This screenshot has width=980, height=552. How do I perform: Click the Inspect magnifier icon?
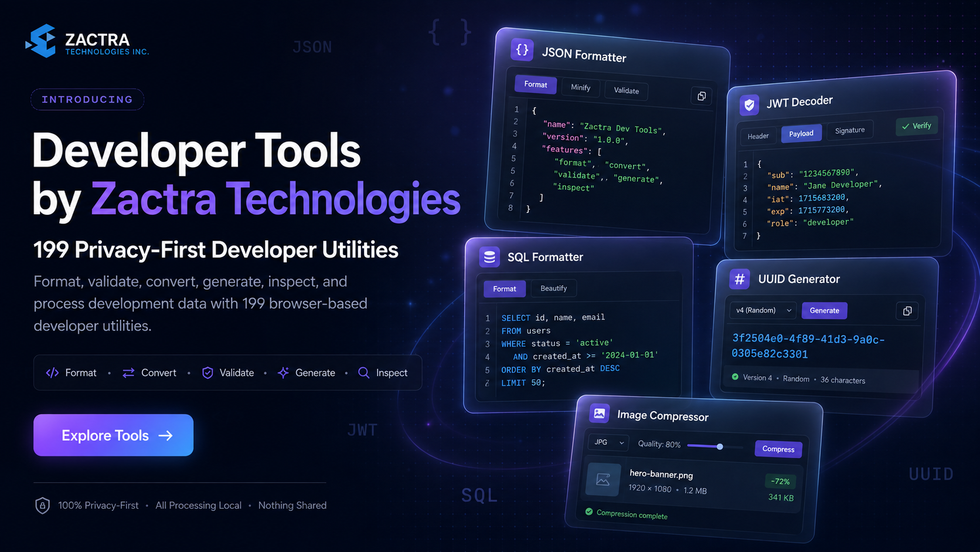tap(363, 373)
